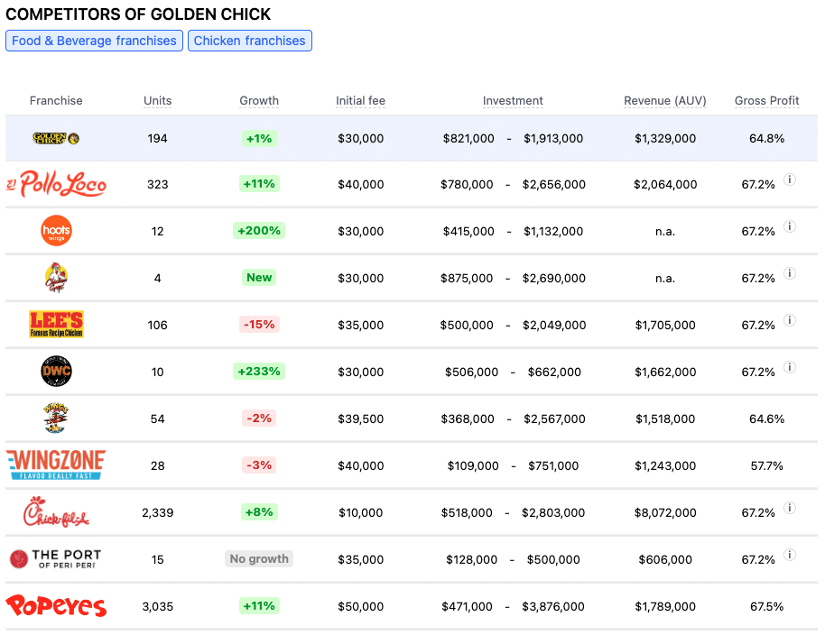Click the 67.5% gross profit value
The width and height of the screenshot is (825, 644).
coord(766,606)
